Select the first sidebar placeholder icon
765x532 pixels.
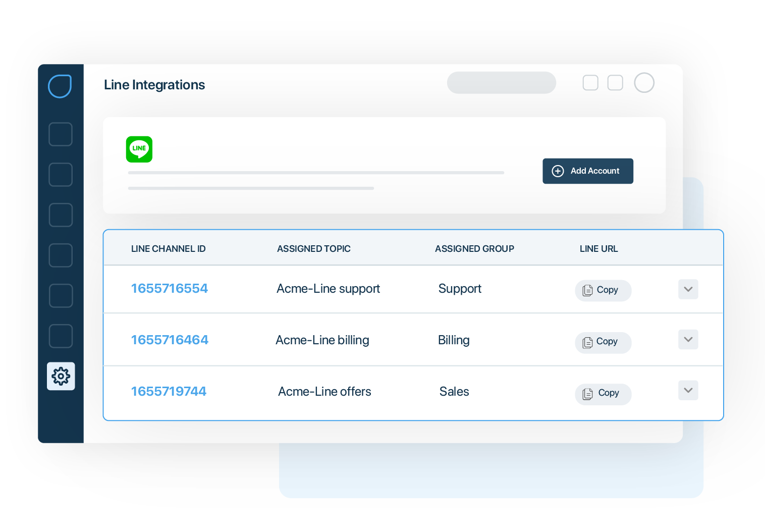coord(61,134)
